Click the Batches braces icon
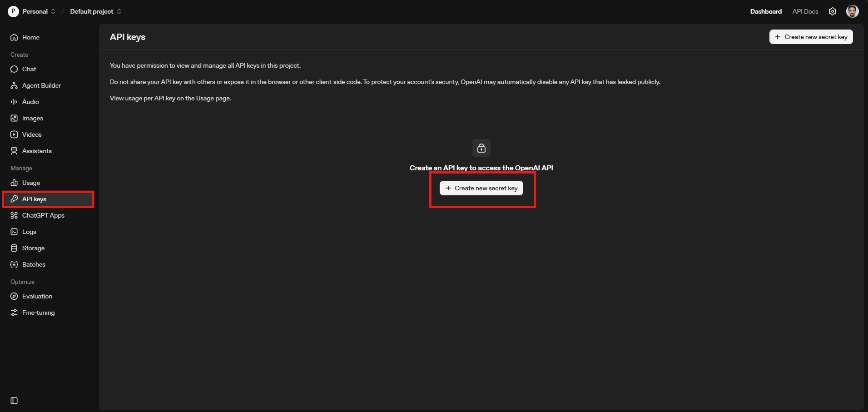This screenshot has height=412, width=868. 14,264
